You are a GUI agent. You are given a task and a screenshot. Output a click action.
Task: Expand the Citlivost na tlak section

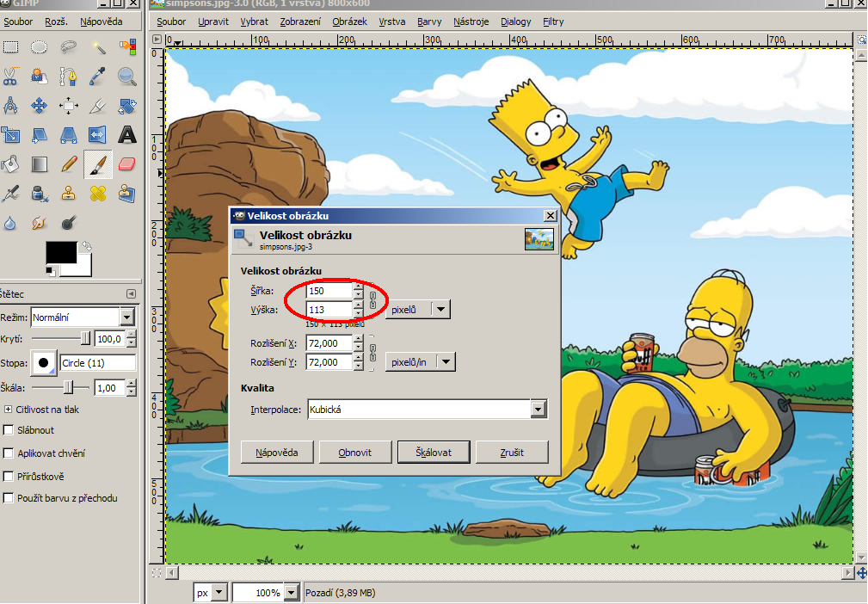[x=9, y=409]
